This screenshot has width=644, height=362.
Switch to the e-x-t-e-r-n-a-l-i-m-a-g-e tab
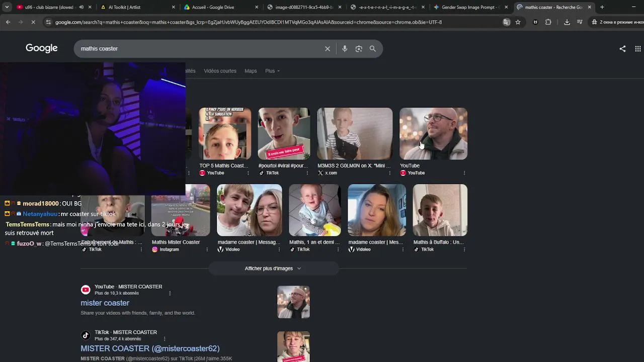point(386,7)
